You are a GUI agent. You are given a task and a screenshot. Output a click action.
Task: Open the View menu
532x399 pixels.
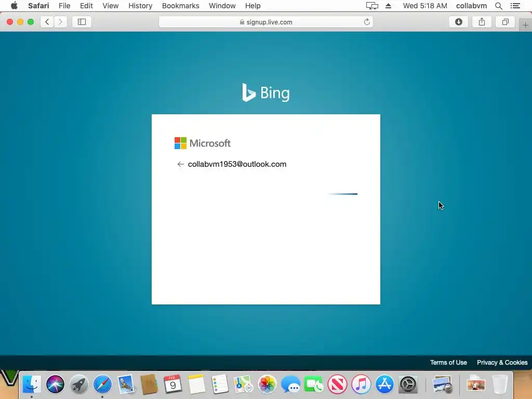pos(110,6)
